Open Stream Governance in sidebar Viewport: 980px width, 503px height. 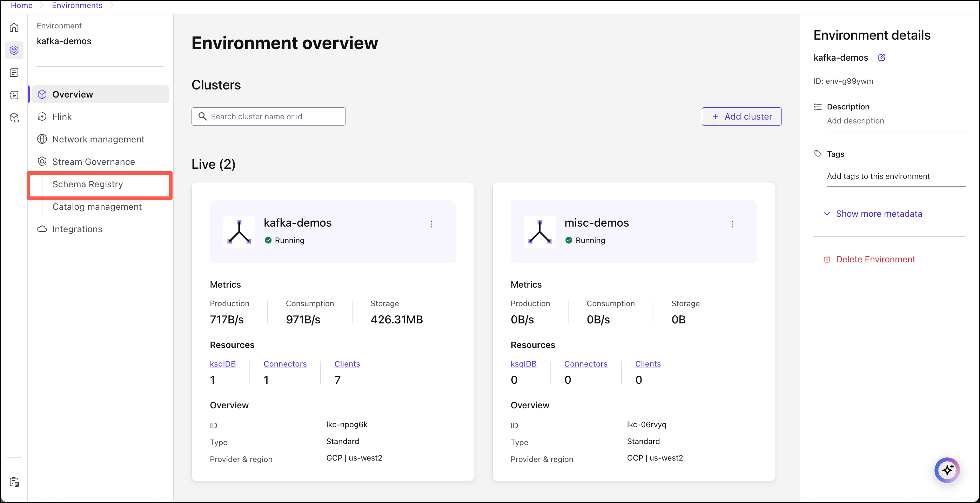click(93, 162)
